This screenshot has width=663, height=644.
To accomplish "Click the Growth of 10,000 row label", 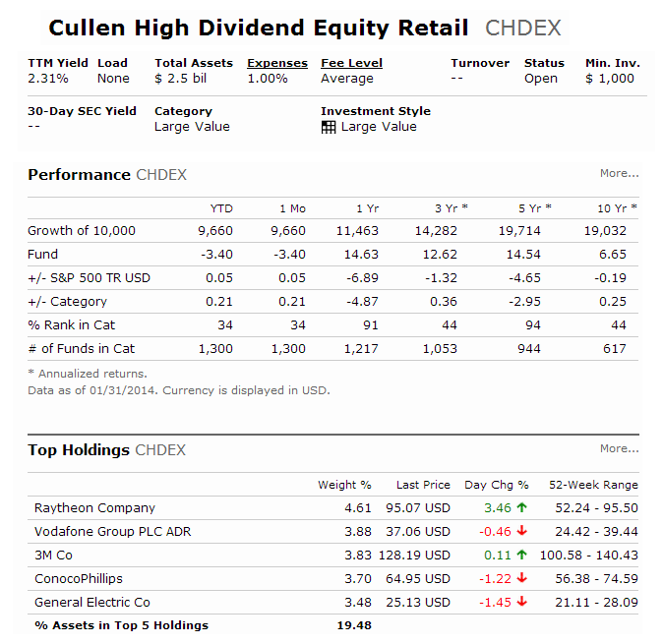I will click(82, 231).
